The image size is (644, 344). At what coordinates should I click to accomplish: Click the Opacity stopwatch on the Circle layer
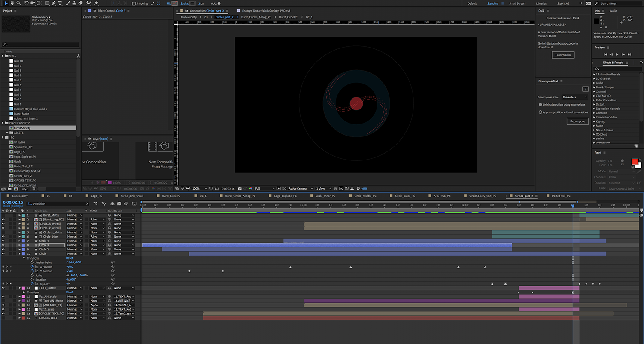(x=32, y=284)
